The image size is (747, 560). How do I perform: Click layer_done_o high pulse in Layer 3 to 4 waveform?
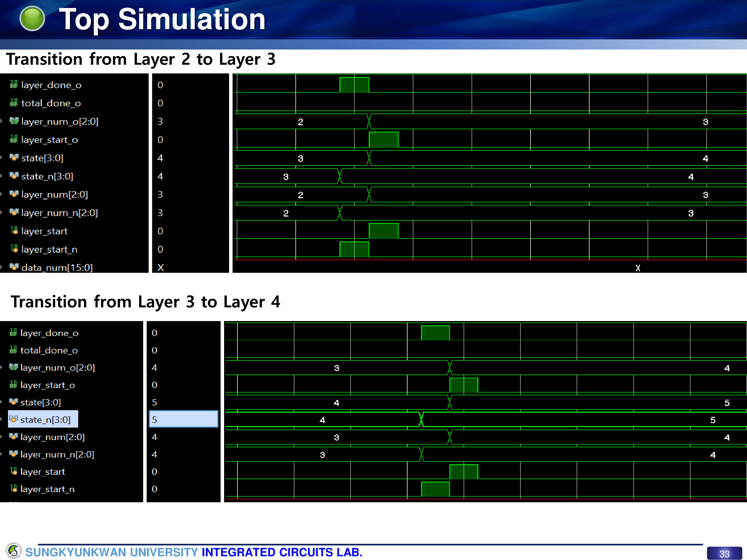click(435, 333)
